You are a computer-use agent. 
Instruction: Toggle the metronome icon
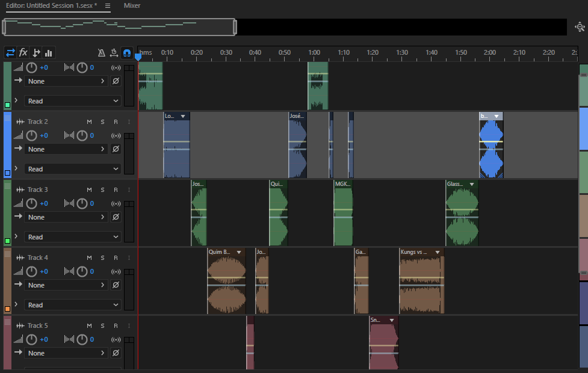102,53
